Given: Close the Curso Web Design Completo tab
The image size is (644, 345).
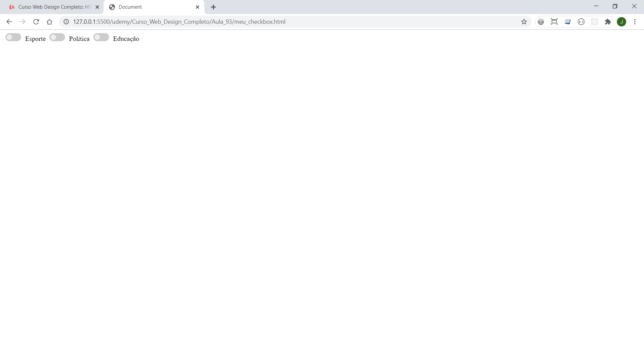Looking at the screenshot, I should (97, 7).
